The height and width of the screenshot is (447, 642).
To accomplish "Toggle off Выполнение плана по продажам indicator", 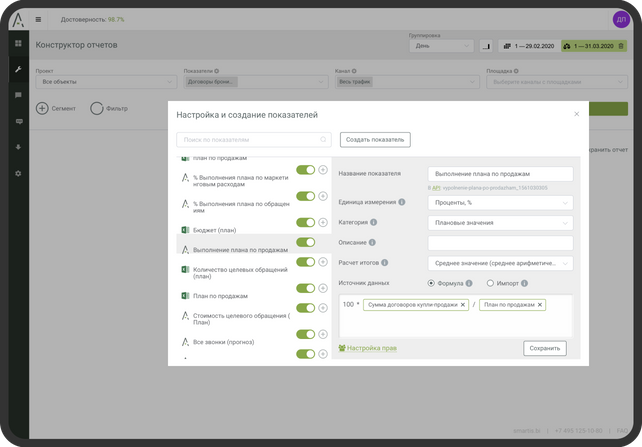I will 306,243.
